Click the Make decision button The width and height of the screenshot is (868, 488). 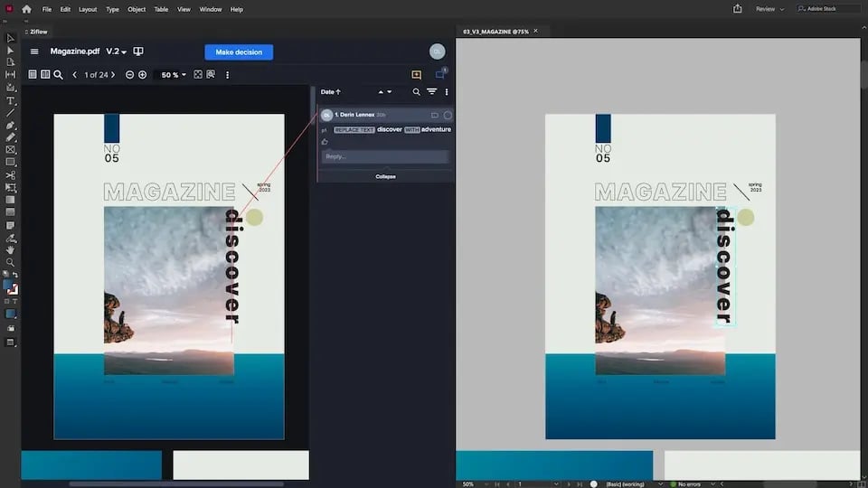click(239, 52)
